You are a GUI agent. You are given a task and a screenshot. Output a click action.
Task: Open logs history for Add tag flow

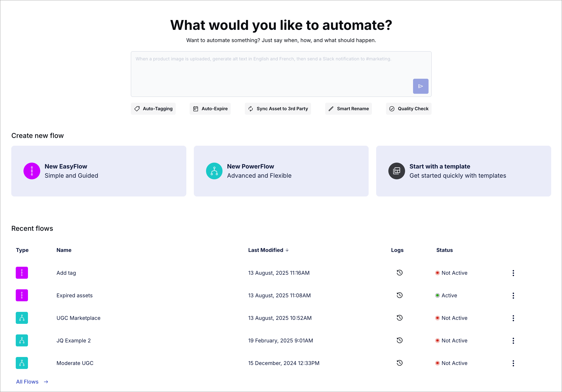[399, 273]
